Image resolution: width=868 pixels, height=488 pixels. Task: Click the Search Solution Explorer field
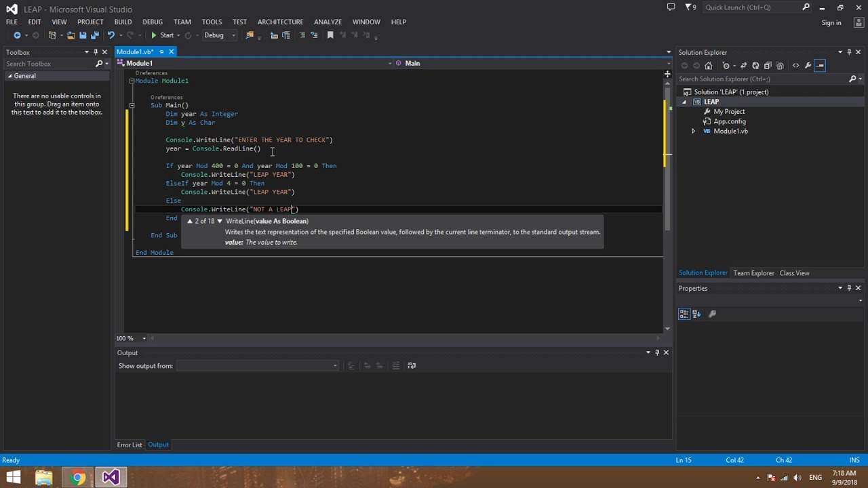(763, 79)
